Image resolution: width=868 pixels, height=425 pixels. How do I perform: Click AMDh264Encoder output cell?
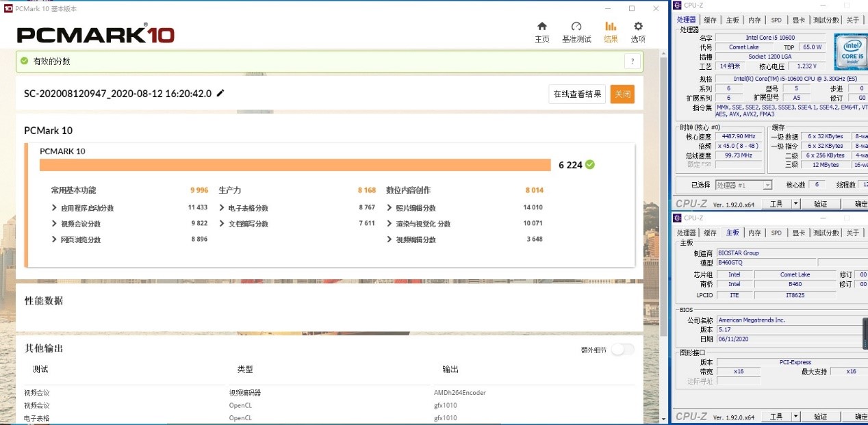tap(459, 393)
